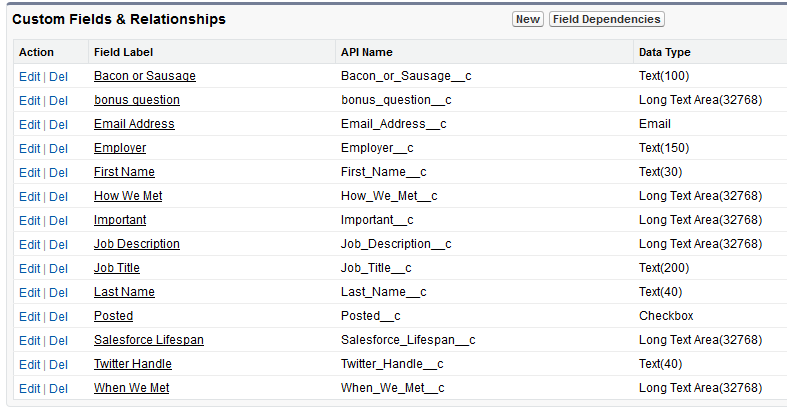The image size is (787, 408).
Task: Click the New custom field button
Action: pos(528,19)
